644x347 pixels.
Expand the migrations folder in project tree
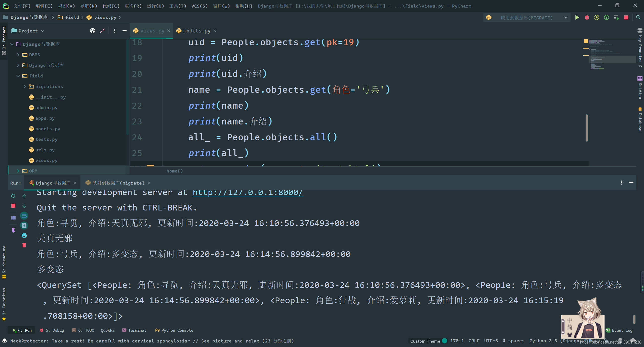[x=24, y=86]
